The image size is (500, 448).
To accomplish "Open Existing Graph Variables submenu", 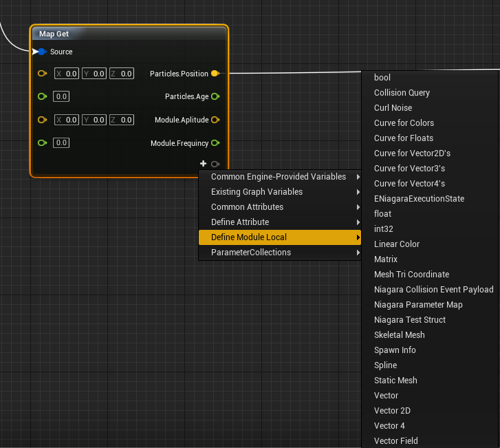I will tap(280, 192).
